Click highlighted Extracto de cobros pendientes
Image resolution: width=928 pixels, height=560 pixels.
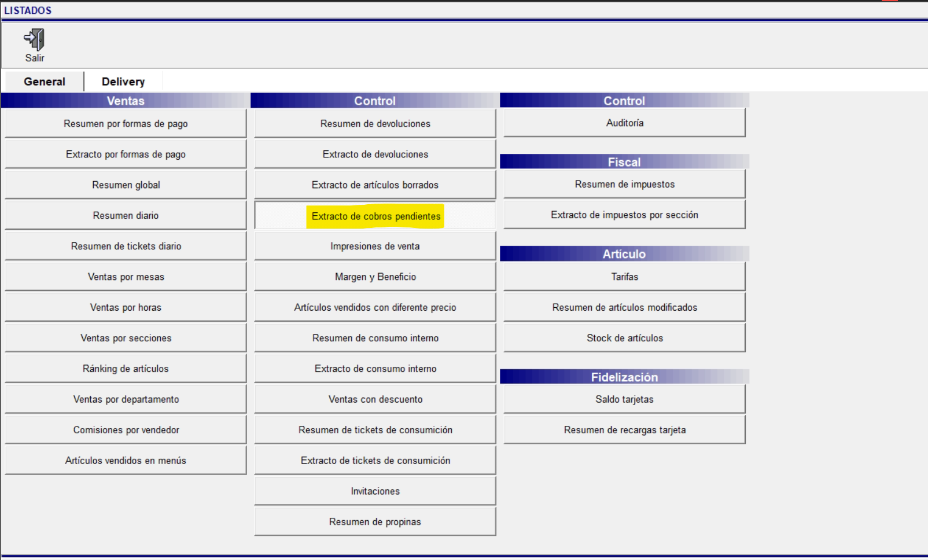pos(375,215)
